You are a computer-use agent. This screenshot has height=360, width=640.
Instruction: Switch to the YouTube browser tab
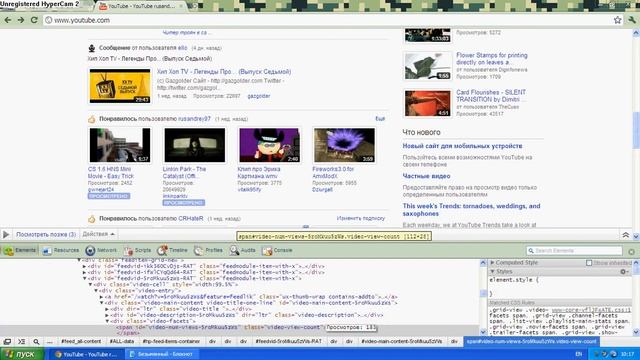(141, 6)
